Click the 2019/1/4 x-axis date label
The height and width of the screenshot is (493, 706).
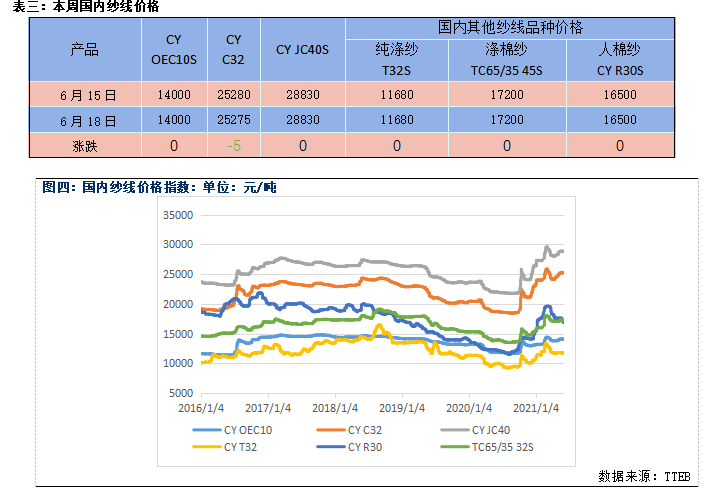click(x=405, y=408)
